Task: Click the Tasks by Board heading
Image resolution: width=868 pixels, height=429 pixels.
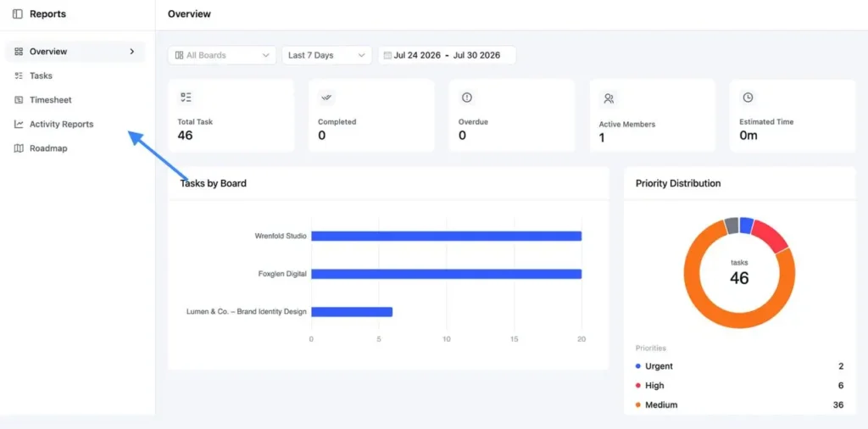Action: click(x=213, y=183)
